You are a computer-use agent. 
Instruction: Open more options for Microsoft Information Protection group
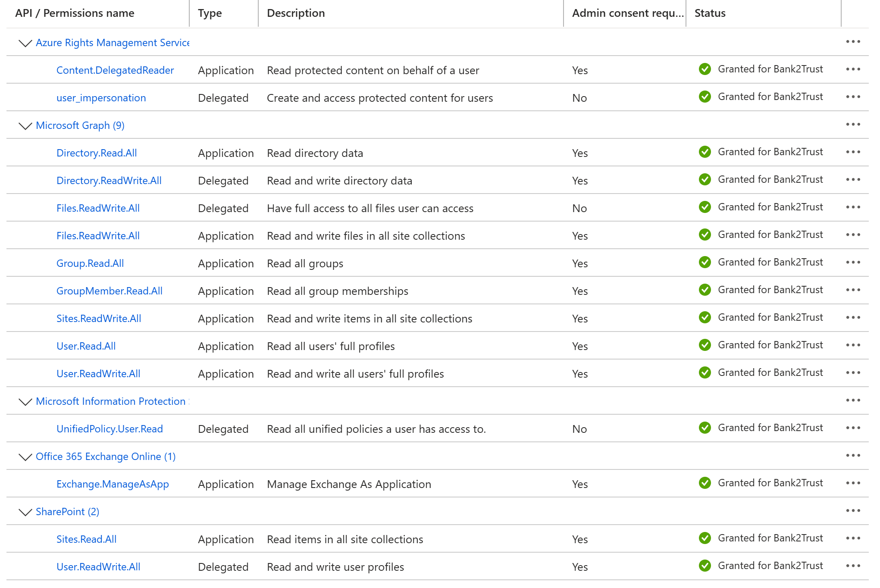pyautogui.click(x=853, y=400)
